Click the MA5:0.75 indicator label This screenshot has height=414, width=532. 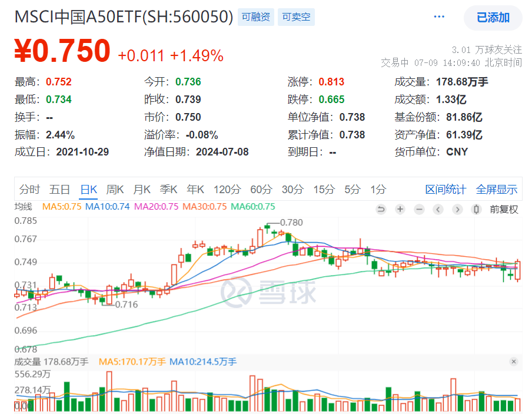pos(62,207)
